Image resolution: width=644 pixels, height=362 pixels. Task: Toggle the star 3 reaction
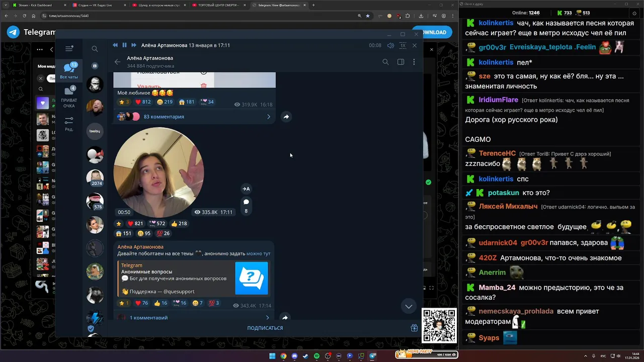point(124,102)
